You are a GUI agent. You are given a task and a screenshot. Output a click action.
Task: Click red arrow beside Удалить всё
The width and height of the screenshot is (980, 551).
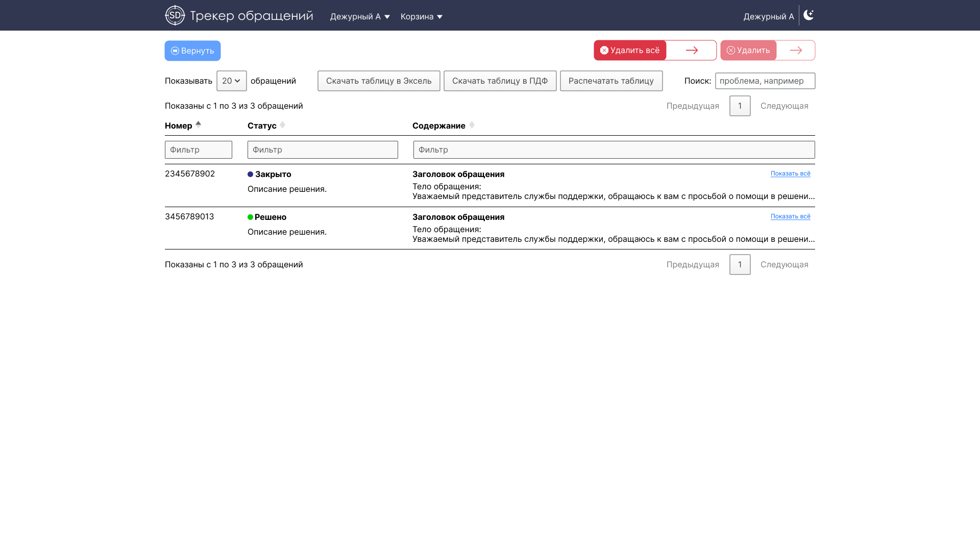692,50
